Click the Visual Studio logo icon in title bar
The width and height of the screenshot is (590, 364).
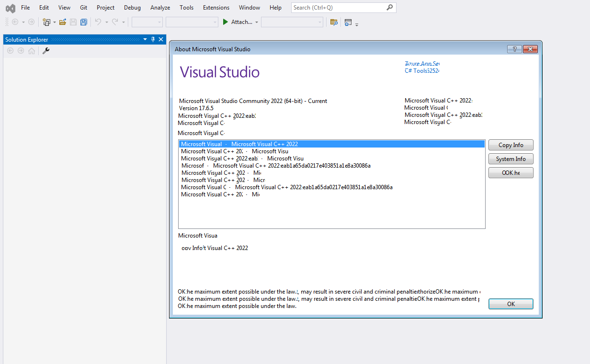click(x=10, y=8)
